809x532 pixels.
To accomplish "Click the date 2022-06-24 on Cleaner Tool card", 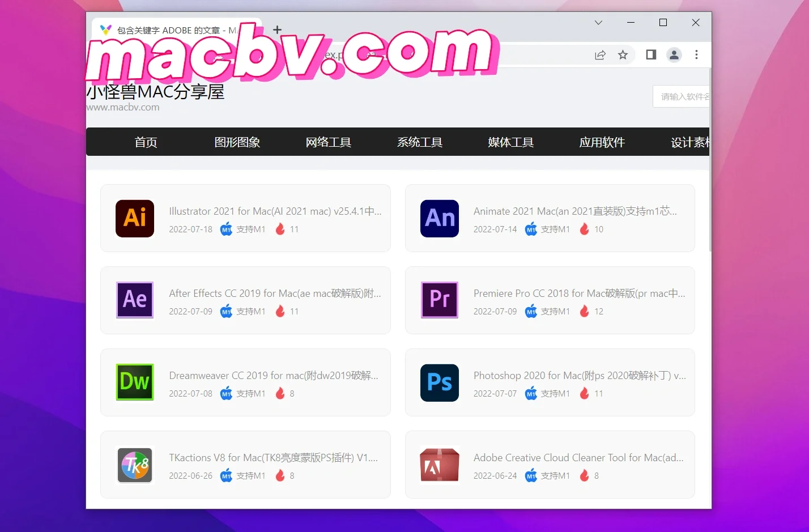I will click(496, 476).
